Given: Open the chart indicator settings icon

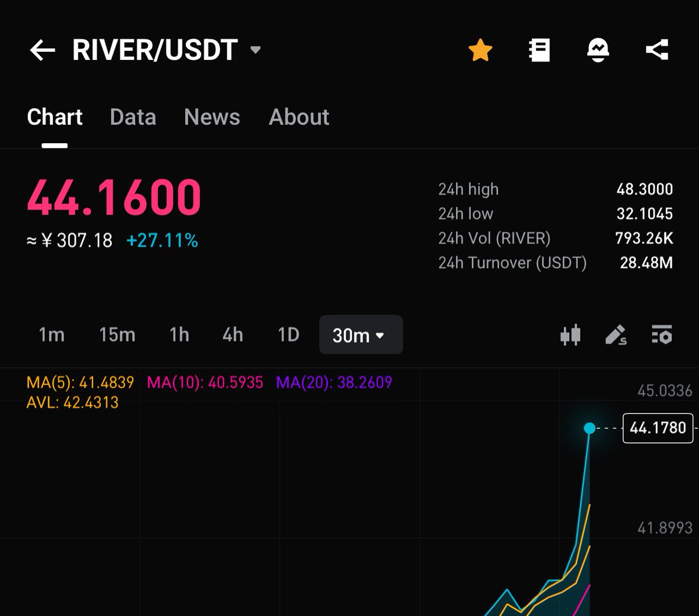Looking at the screenshot, I should (662, 335).
